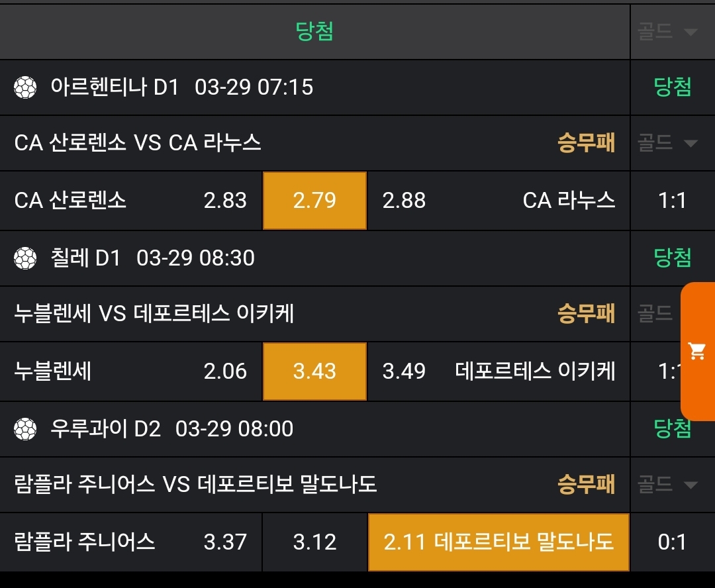Select highlighted 2.11 데포르티보 말도나도 odds
Image resolution: width=715 pixels, height=588 pixels.
[x=499, y=542]
